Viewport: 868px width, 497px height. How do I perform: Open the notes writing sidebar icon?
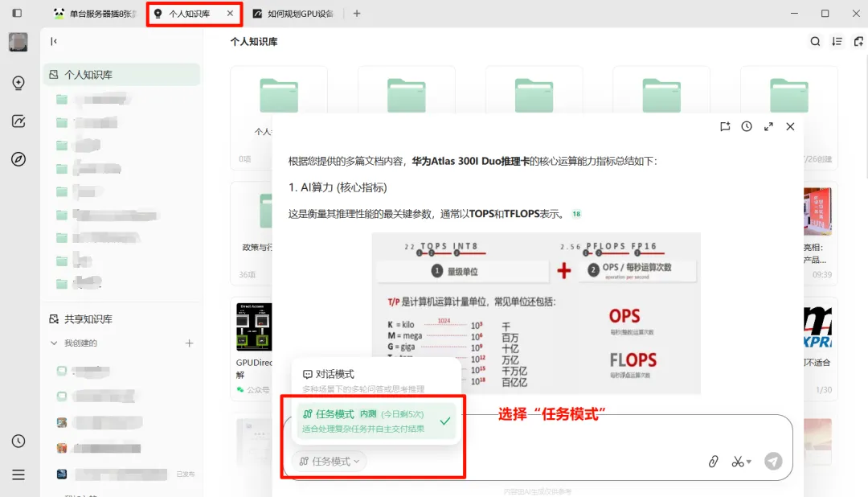[18, 121]
